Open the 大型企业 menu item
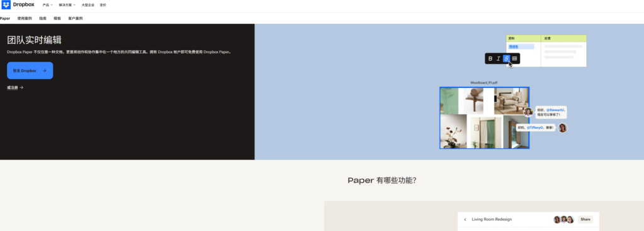644x231 pixels. point(88,5)
